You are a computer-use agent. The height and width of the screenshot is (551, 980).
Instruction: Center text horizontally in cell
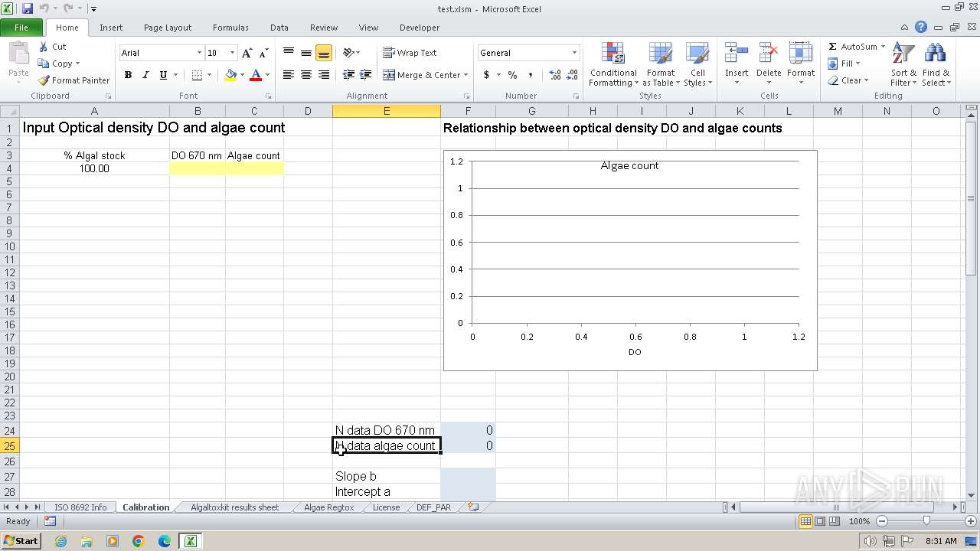pyautogui.click(x=306, y=75)
